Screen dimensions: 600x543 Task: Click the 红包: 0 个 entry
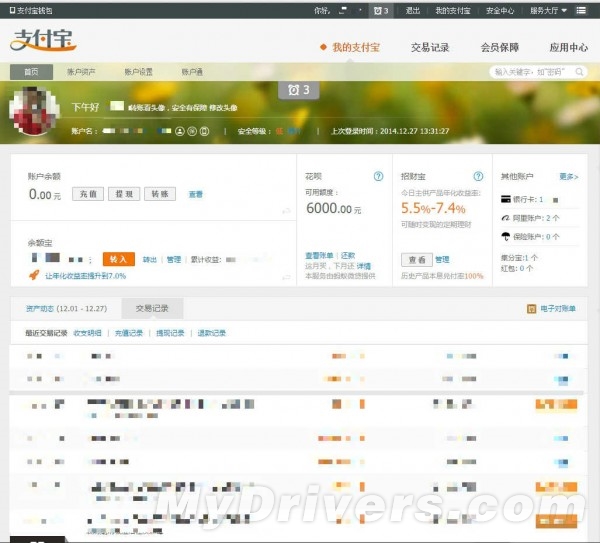pyautogui.click(x=517, y=268)
